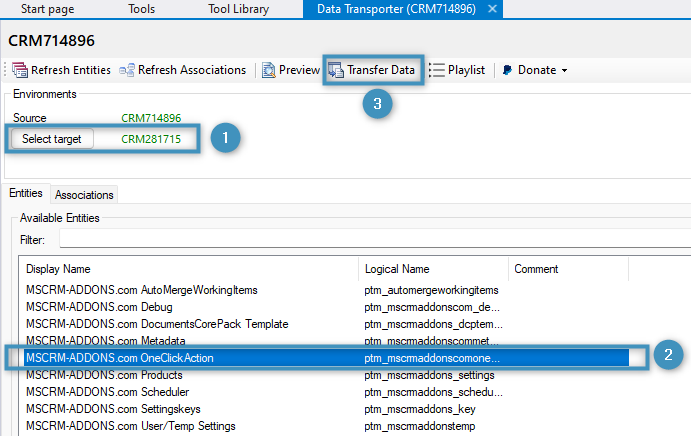
Task: Switch to the Entities tab
Action: click(26, 193)
